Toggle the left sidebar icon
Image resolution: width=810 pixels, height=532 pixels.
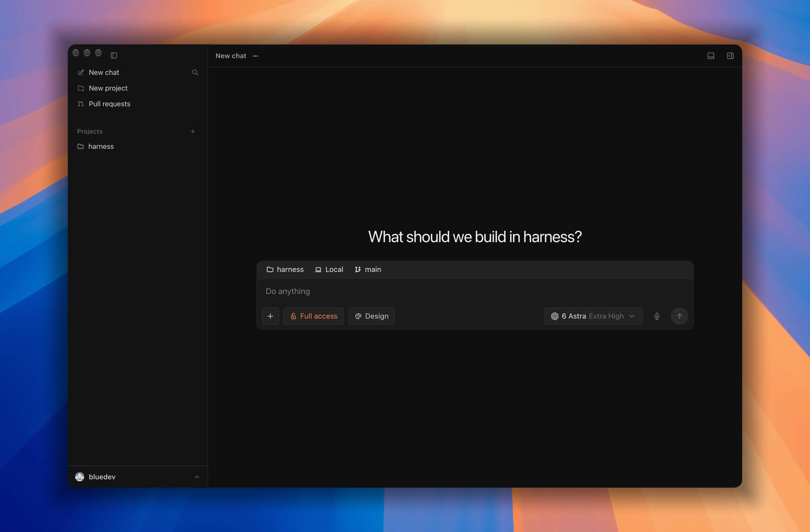114,56
